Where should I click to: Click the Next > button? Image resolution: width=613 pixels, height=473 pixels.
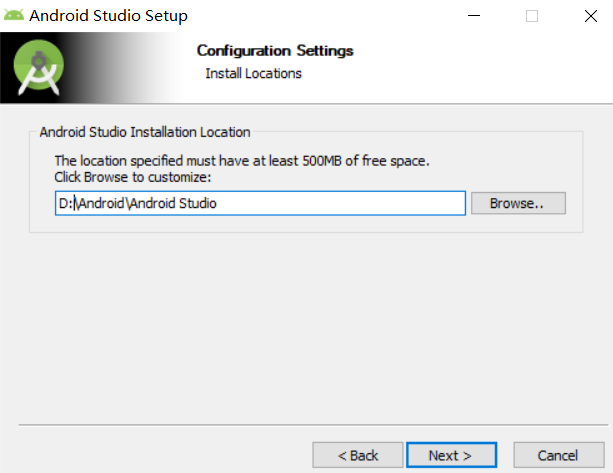point(452,455)
